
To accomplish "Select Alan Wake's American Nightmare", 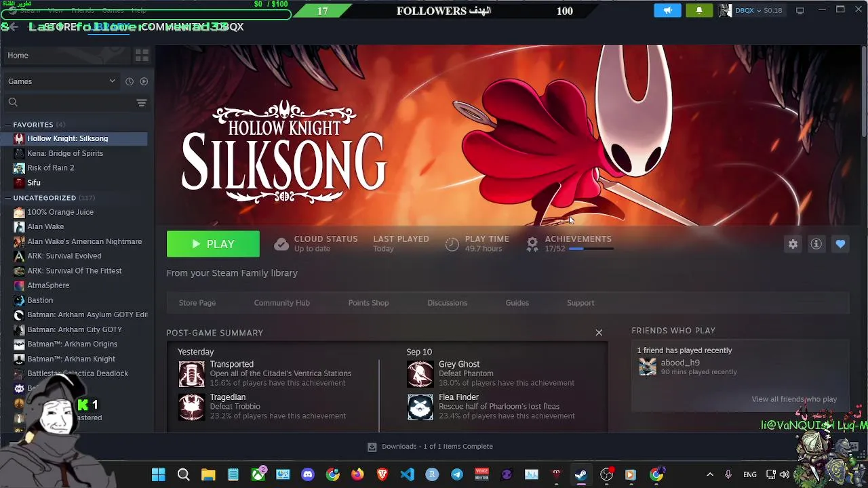I will point(84,241).
